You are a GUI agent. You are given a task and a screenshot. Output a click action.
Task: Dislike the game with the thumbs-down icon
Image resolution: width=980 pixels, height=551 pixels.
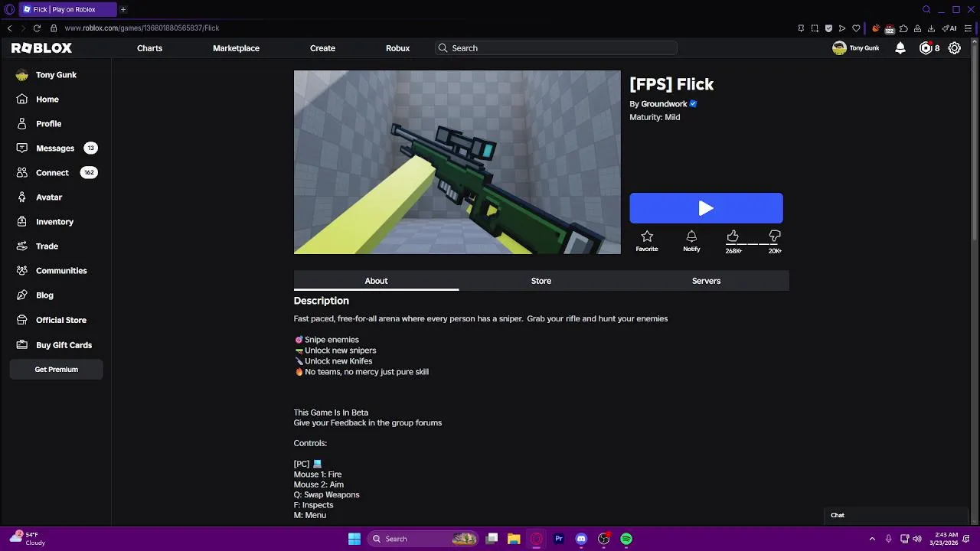775,236
